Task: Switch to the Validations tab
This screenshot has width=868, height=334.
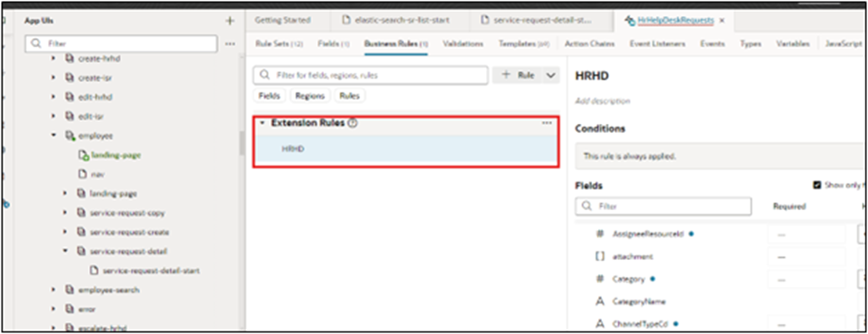Action: 463,44
